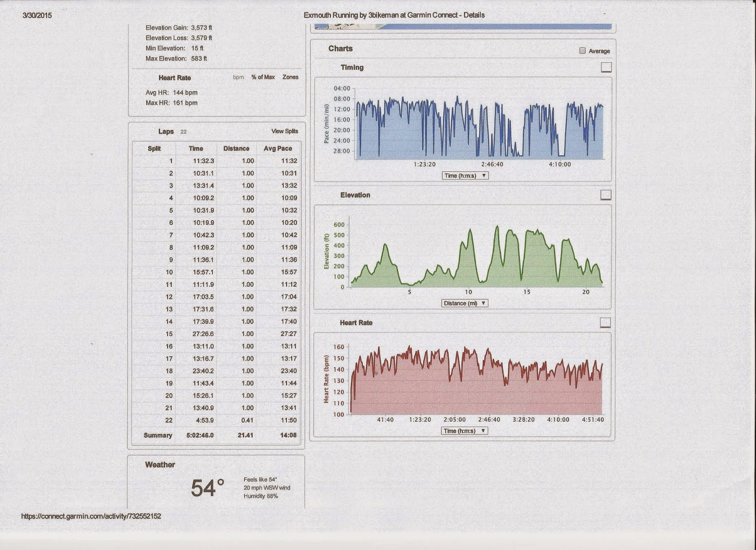The width and height of the screenshot is (756, 550).
Task: Click the Distance column header in Laps
Action: [236, 148]
